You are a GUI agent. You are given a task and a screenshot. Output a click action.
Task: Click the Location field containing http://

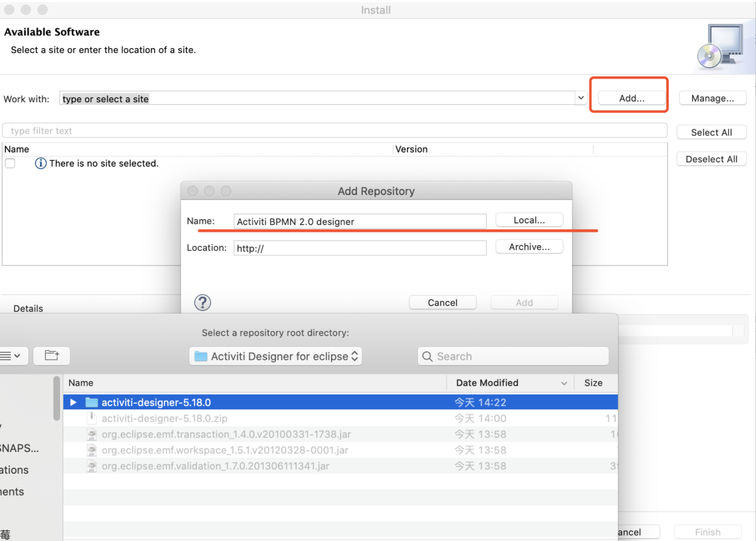(x=360, y=248)
